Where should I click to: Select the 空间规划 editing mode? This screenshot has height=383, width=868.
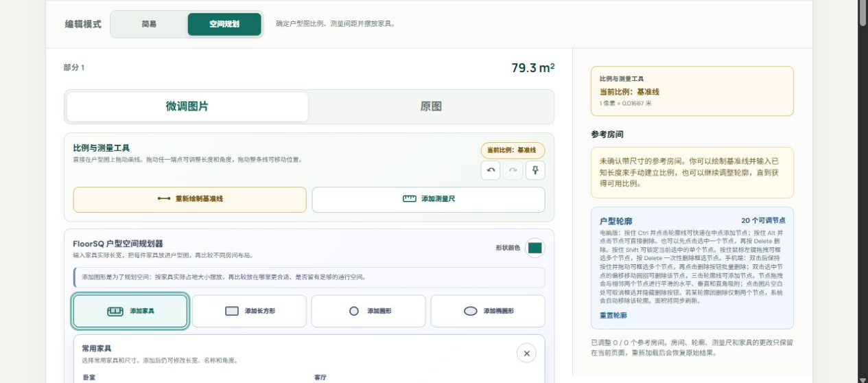pyautogui.click(x=224, y=24)
